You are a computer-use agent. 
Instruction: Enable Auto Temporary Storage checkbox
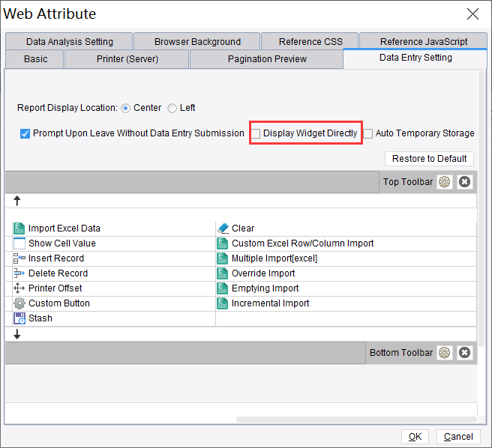tap(367, 133)
